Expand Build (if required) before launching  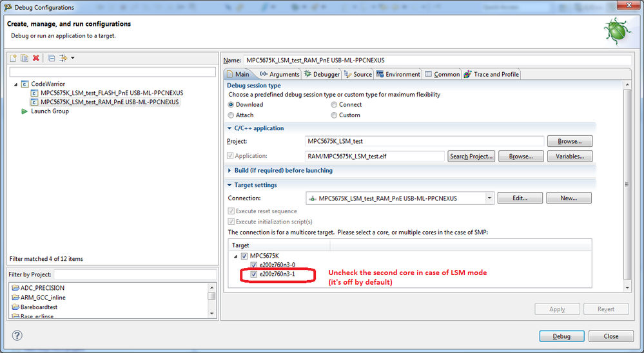point(229,170)
